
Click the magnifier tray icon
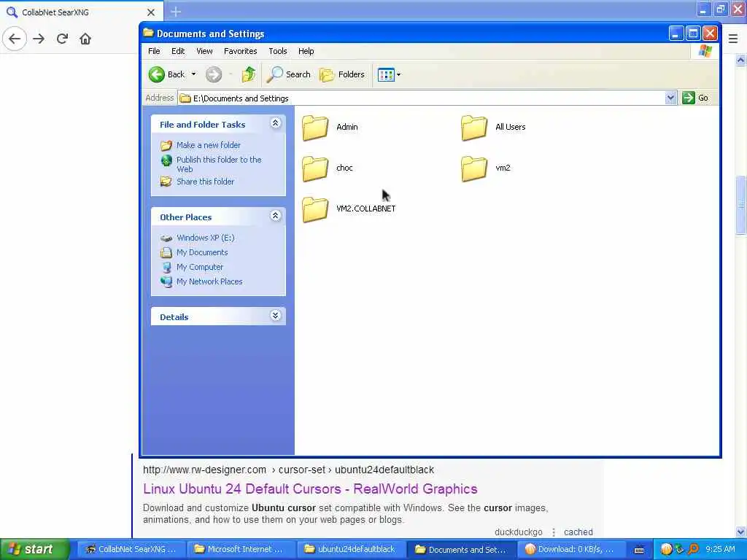(x=693, y=550)
